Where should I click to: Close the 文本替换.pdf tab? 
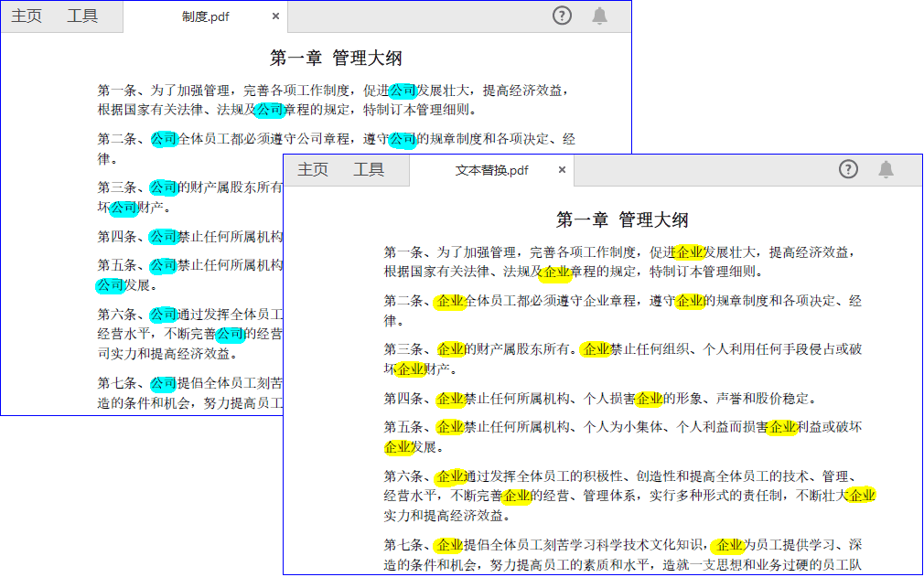[x=562, y=169]
